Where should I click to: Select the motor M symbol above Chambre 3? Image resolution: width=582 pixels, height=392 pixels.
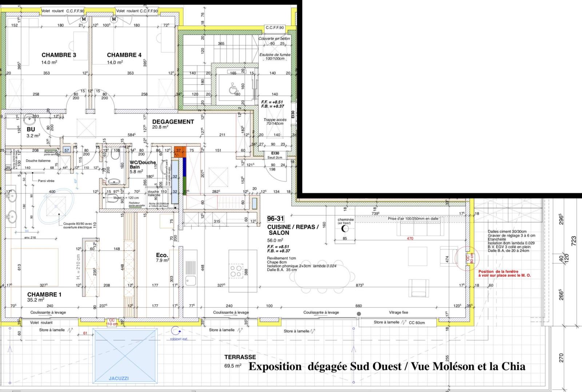click(x=84, y=19)
